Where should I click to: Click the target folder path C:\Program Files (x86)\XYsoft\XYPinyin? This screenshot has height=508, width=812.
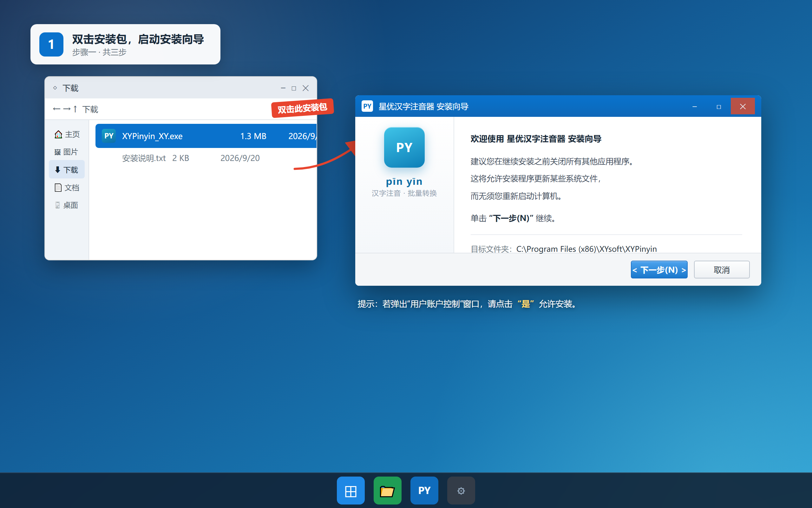[x=586, y=249]
